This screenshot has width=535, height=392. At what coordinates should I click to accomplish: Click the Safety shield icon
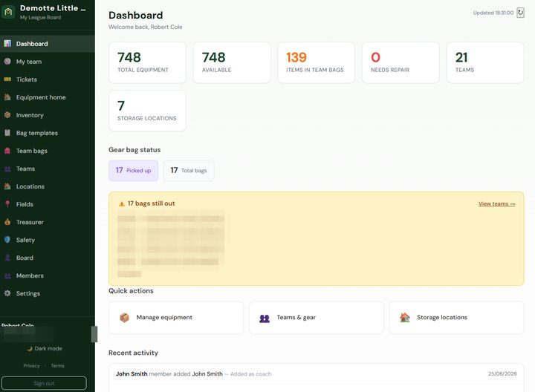coord(7,240)
